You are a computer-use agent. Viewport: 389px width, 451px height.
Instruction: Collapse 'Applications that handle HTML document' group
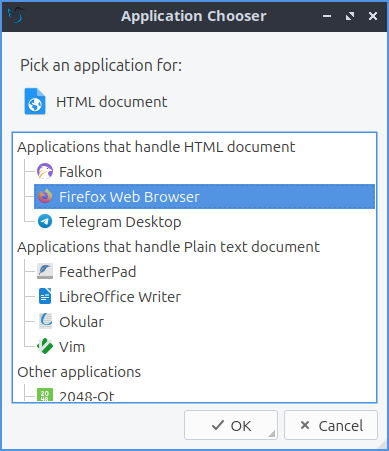156,147
